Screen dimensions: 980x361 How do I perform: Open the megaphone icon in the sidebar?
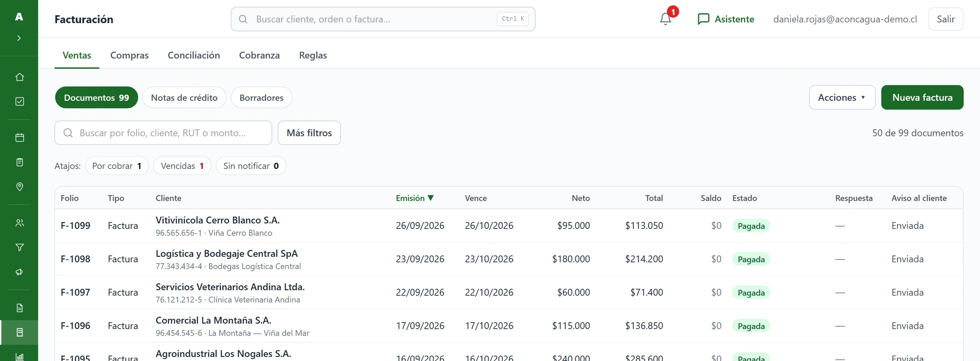click(19, 272)
